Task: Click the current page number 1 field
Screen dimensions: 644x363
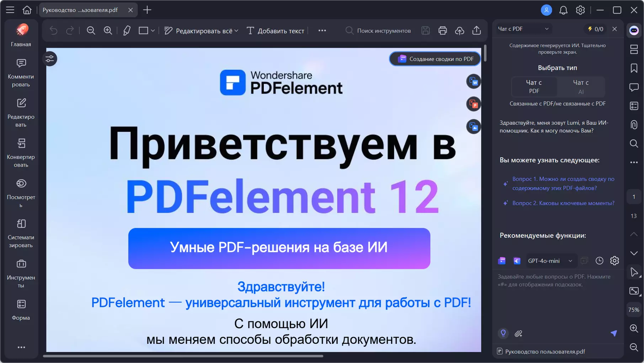Action: pyautogui.click(x=634, y=197)
